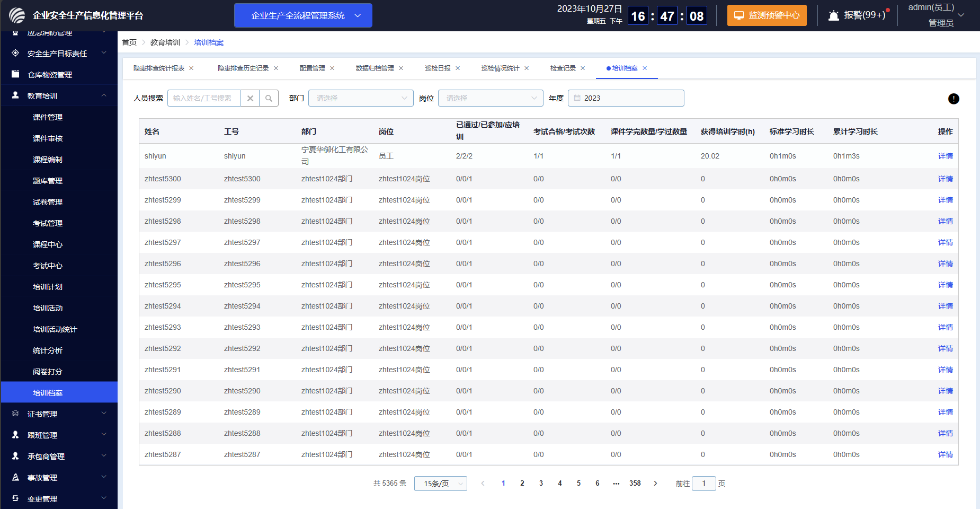Close the 数据归档管理 tab
The width and height of the screenshot is (980, 509).
coord(401,68)
